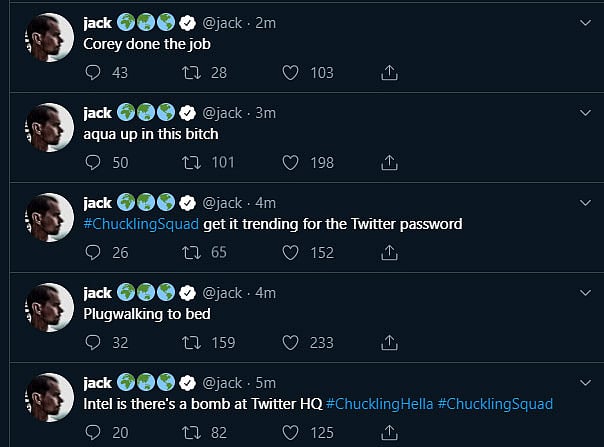Reply to the "Corey done the job" tweet
Viewport: 604px width, 447px height.
94,72
